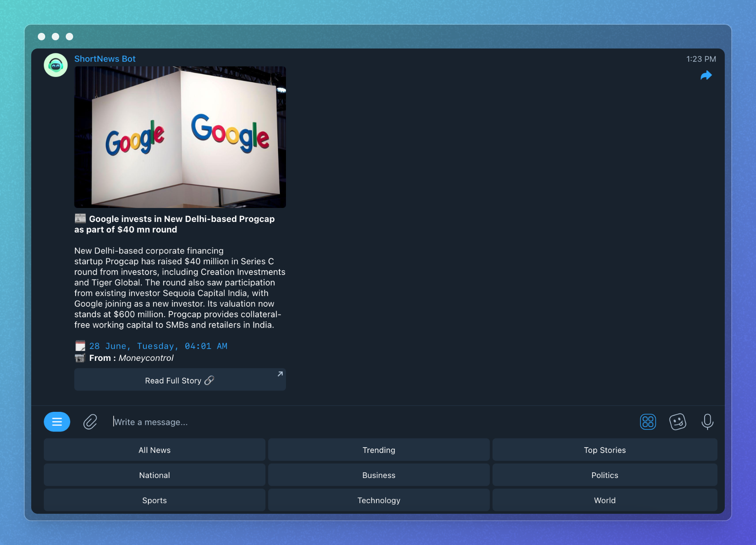Open the bot menu hamburger button

(x=57, y=422)
